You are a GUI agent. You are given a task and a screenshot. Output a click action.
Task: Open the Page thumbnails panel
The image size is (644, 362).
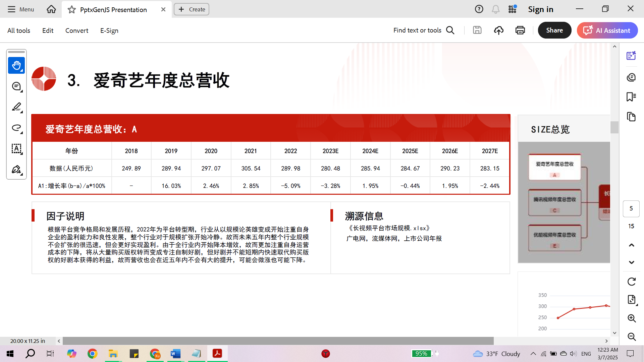tap(631, 117)
